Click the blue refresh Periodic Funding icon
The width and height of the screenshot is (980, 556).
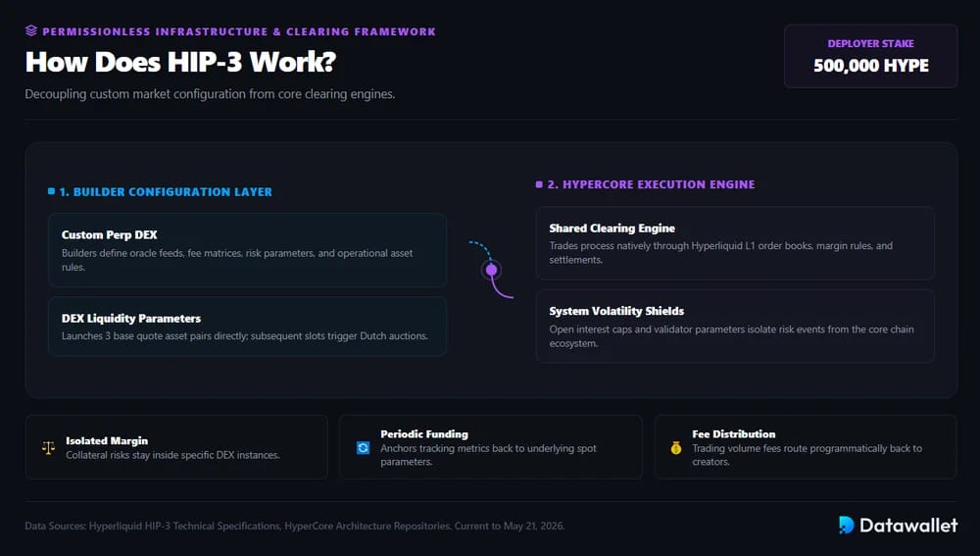click(x=364, y=448)
